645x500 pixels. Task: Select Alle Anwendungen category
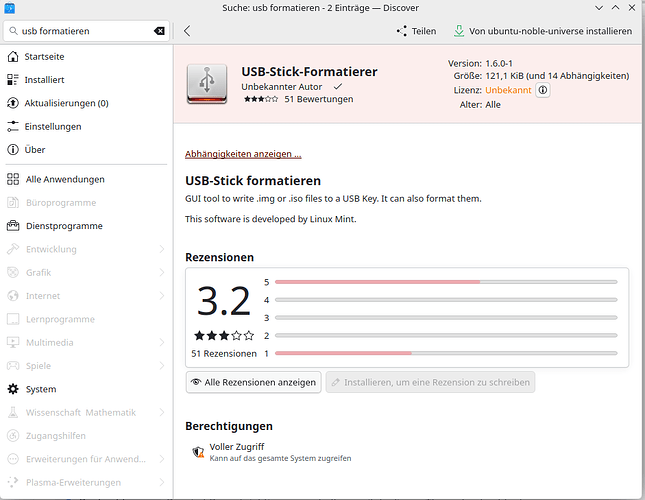[65, 180]
